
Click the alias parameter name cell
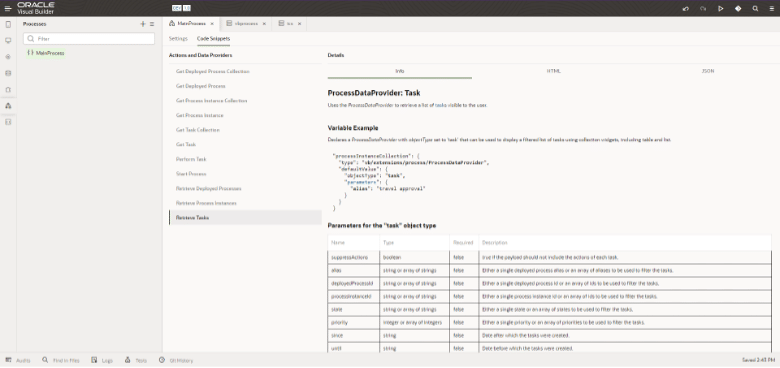354,271
